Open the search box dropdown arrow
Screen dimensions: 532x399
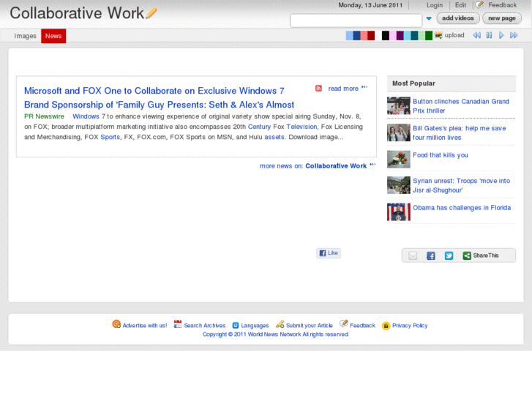(429, 18)
